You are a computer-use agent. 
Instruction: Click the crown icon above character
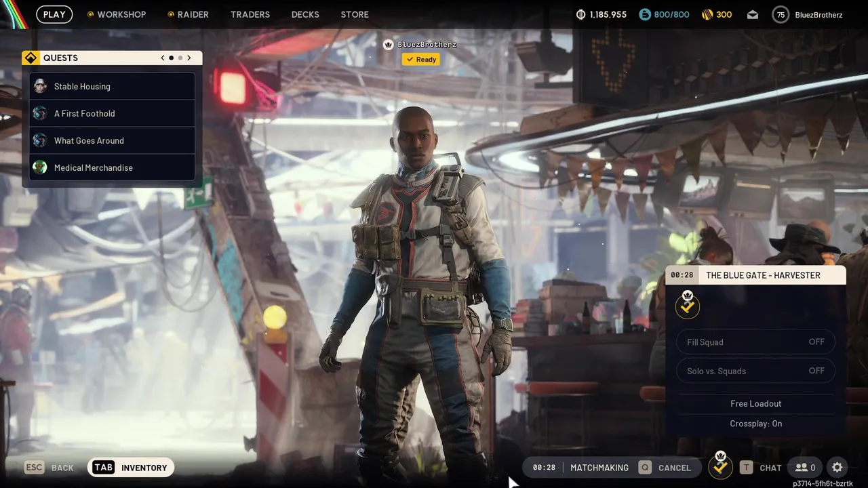click(389, 45)
